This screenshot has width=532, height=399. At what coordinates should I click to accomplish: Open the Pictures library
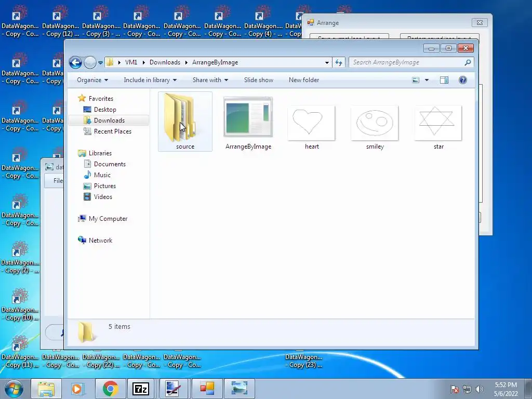point(104,186)
